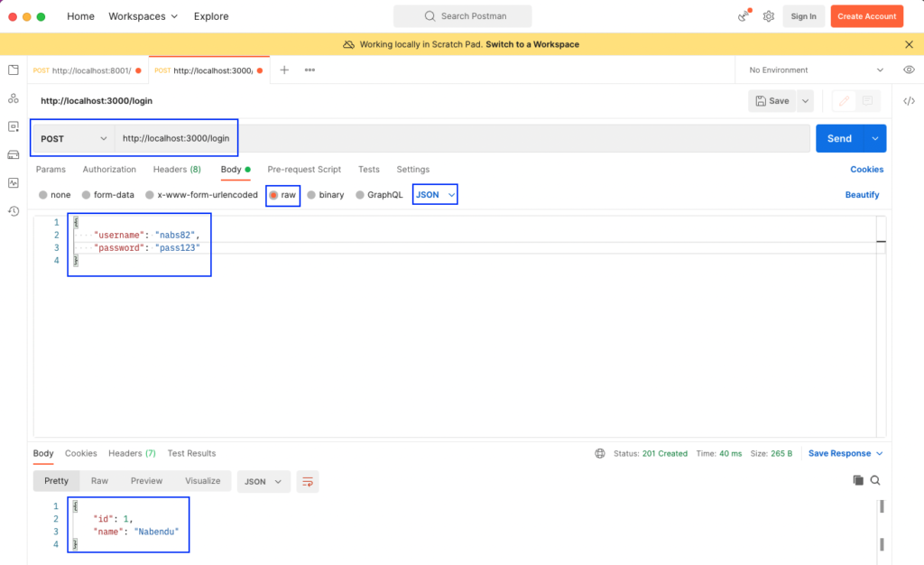Open the Tests tab
This screenshot has width=924, height=565.
coord(369,169)
